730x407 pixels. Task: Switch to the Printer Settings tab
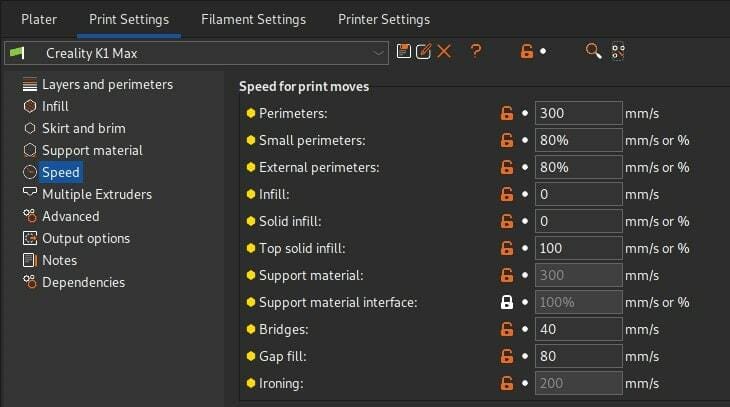tap(384, 19)
